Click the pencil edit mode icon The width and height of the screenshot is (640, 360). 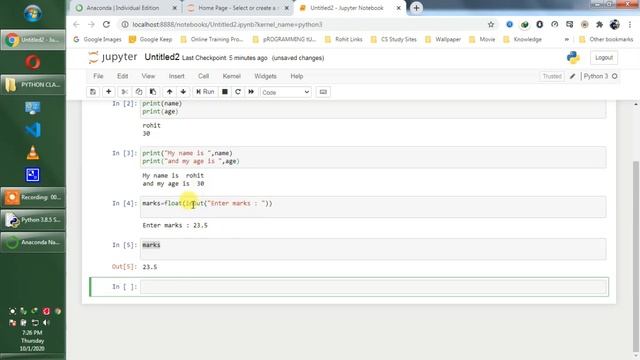point(572,76)
